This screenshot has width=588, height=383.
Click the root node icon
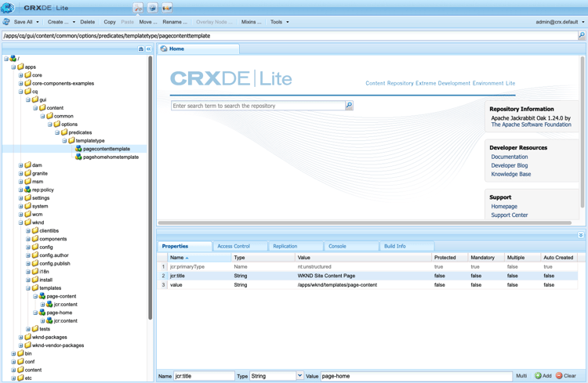click(x=13, y=59)
